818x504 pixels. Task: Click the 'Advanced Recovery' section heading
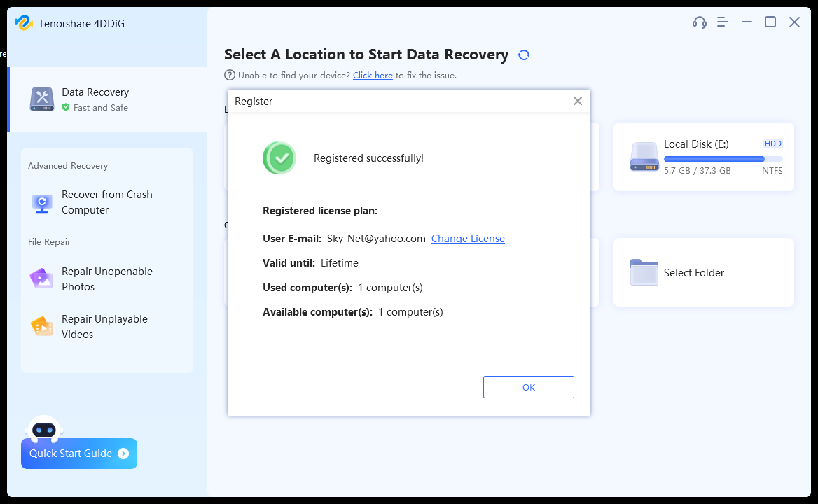click(x=68, y=166)
